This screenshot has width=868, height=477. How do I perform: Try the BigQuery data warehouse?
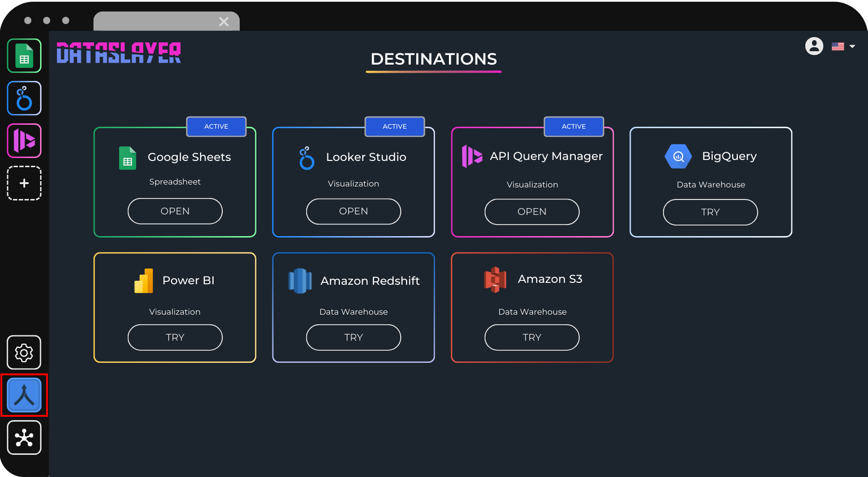pos(710,212)
